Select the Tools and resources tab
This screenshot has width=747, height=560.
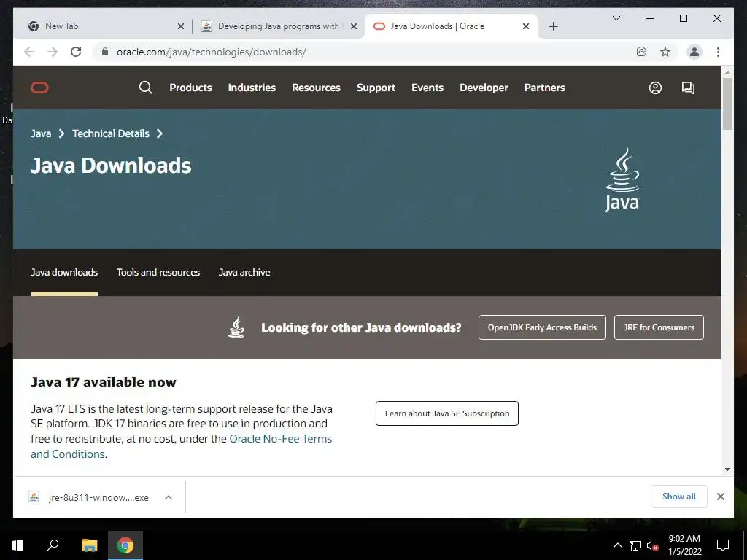click(x=158, y=273)
